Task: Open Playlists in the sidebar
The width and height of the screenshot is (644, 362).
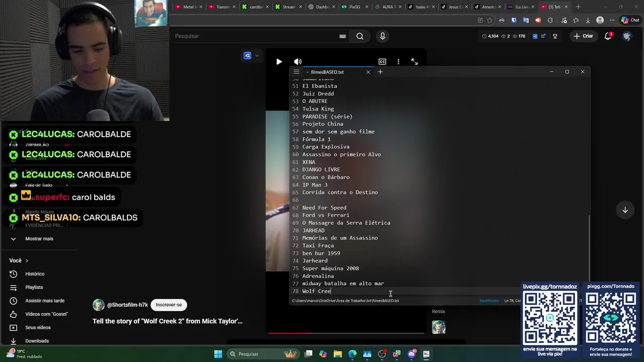Action: coord(34,287)
